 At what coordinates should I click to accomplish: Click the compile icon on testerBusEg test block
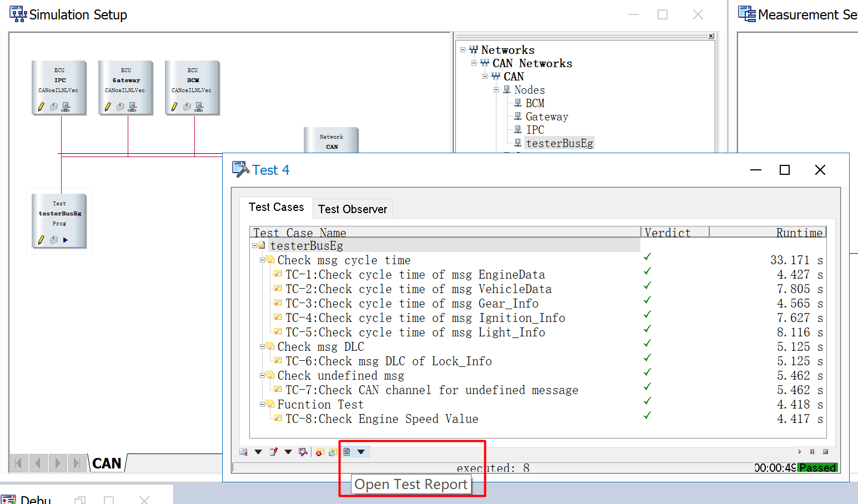point(54,240)
